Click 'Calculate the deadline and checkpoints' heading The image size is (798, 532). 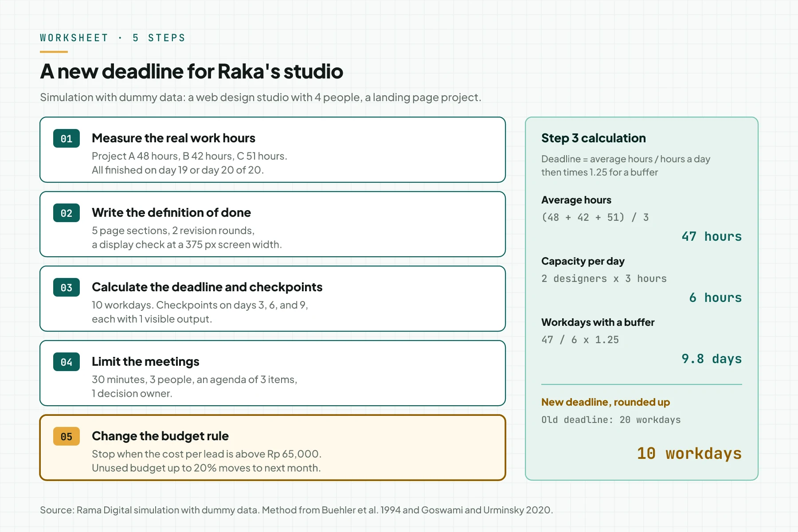pos(207,287)
